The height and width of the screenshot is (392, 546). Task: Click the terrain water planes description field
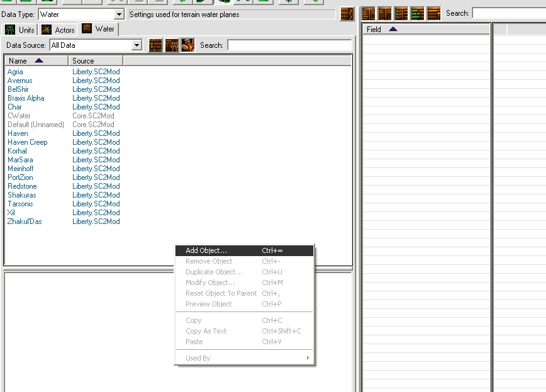point(232,14)
